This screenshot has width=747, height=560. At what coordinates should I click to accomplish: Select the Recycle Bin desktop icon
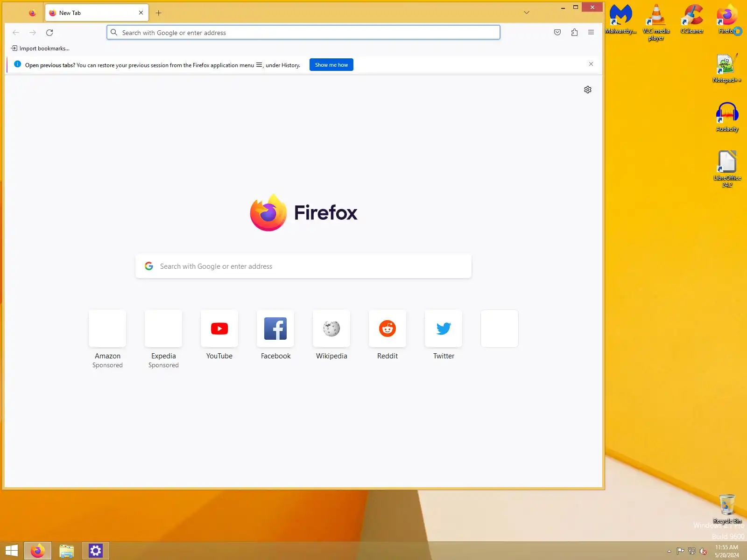(x=727, y=509)
